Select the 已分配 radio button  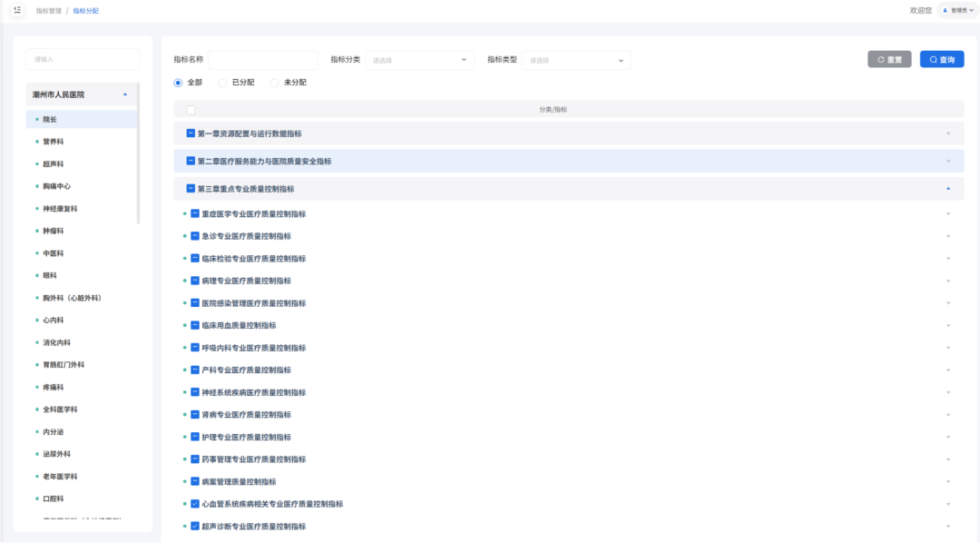click(224, 83)
